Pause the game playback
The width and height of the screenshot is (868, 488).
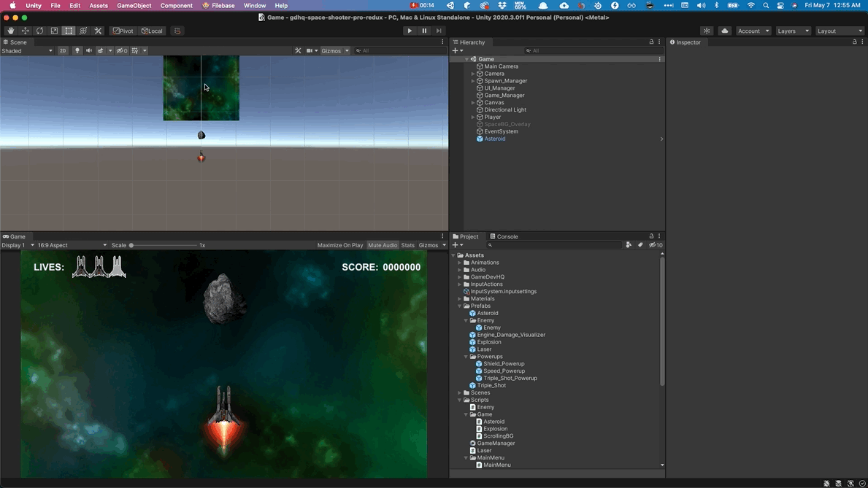424,31
